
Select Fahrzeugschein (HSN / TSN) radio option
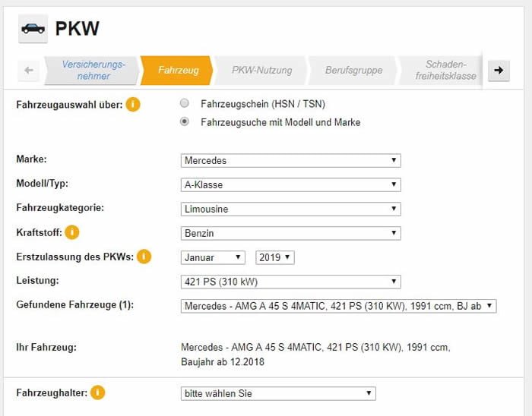[185, 103]
